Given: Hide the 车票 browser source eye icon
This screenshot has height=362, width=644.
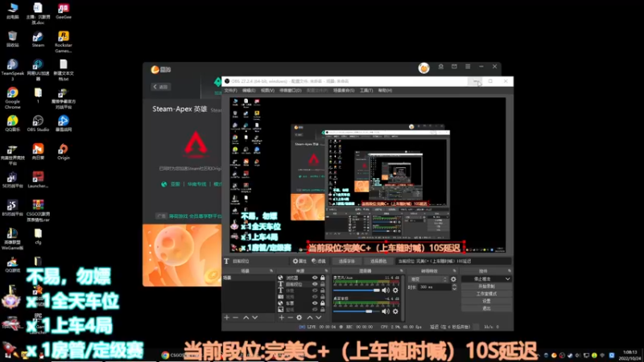Looking at the screenshot, I should [x=315, y=303].
